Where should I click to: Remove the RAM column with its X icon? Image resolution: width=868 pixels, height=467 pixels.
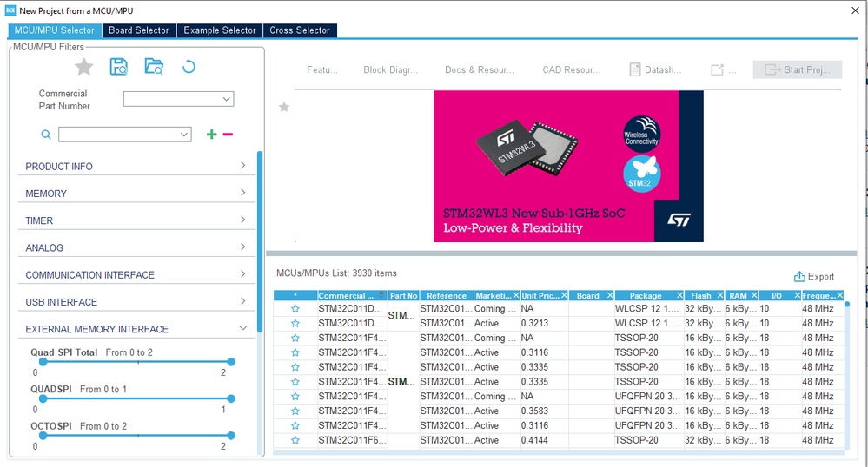pos(754,295)
